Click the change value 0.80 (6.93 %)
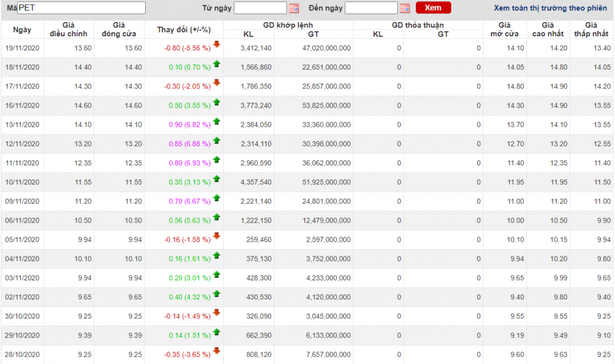 click(x=190, y=163)
